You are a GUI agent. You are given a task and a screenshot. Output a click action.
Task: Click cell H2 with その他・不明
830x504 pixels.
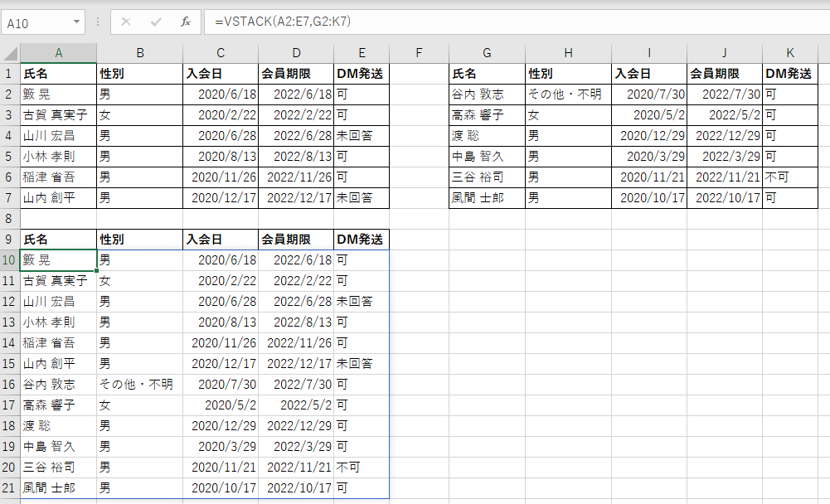pyautogui.click(x=568, y=94)
